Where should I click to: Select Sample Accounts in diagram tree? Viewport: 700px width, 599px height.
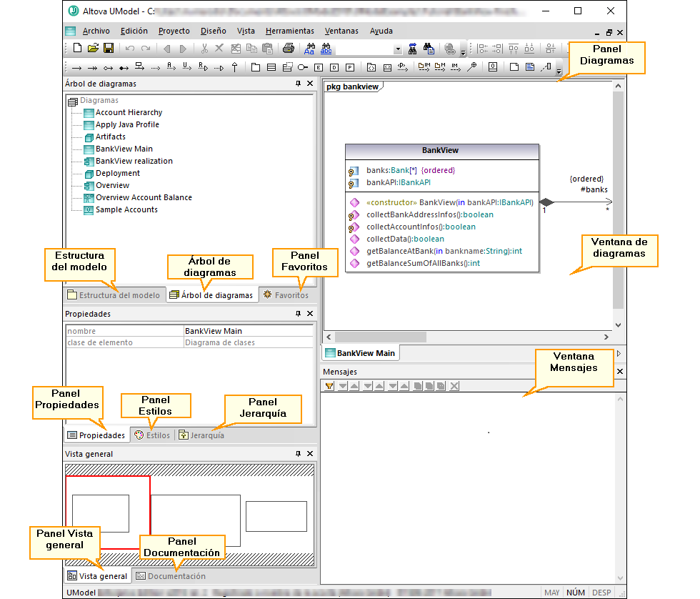126,209
